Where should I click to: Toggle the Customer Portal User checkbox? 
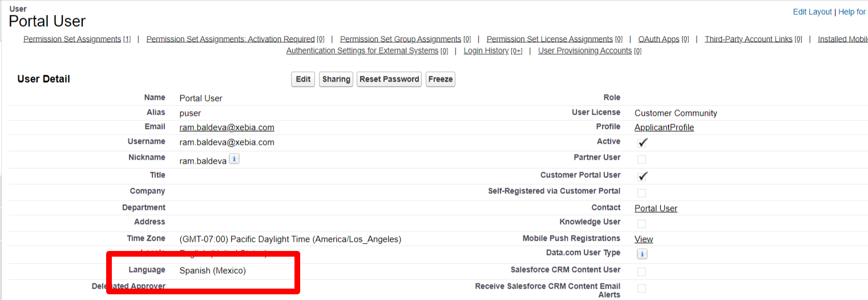643,176
